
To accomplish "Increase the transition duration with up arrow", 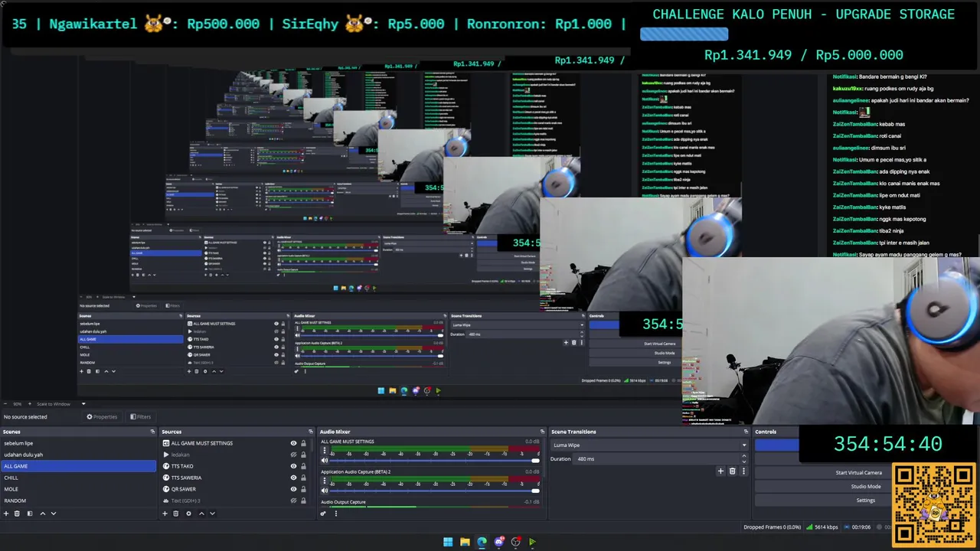I will (x=744, y=457).
